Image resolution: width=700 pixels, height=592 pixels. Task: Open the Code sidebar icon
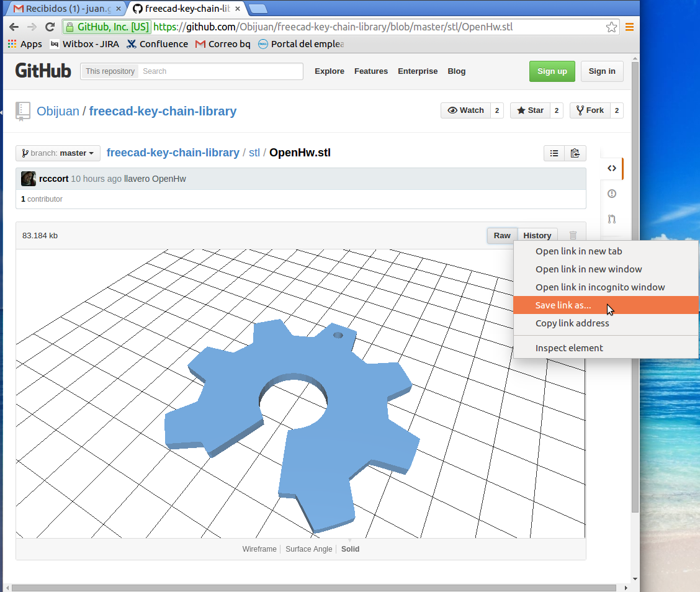click(x=612, y=168)
